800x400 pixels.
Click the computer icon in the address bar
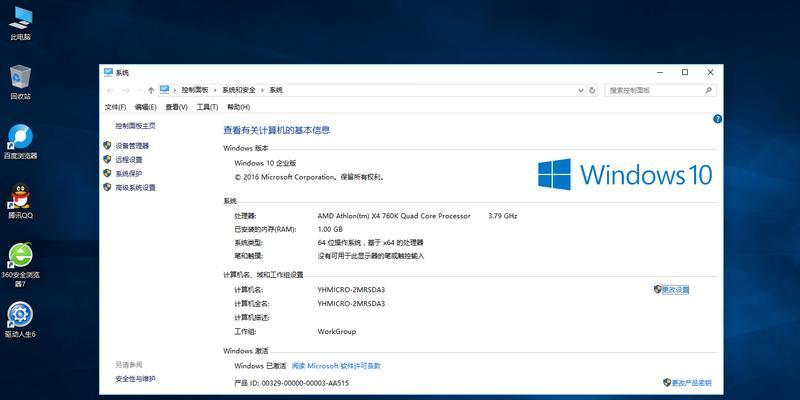coord(164,90)
